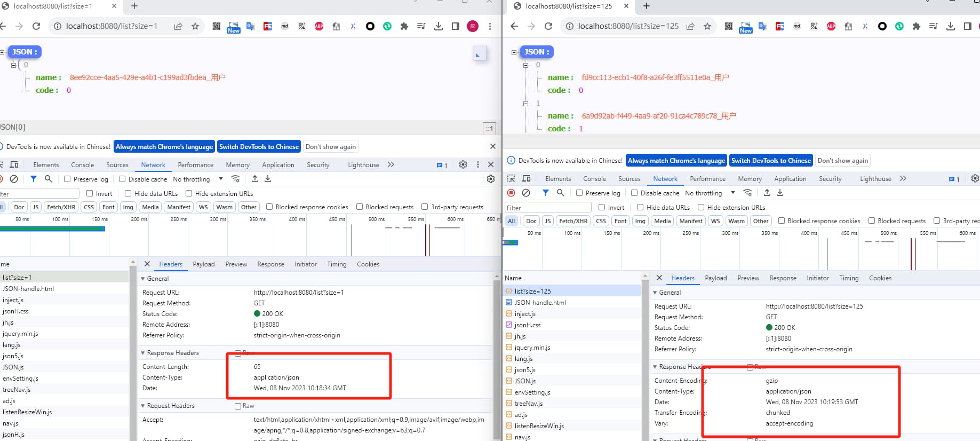Open No throttling dropdown in left DevTools
The height and width of the screenshot is (441, 980).
(198, 179)
